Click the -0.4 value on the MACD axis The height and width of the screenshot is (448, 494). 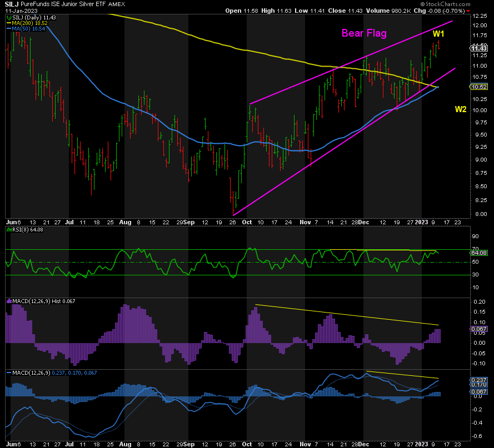(478, 423)
